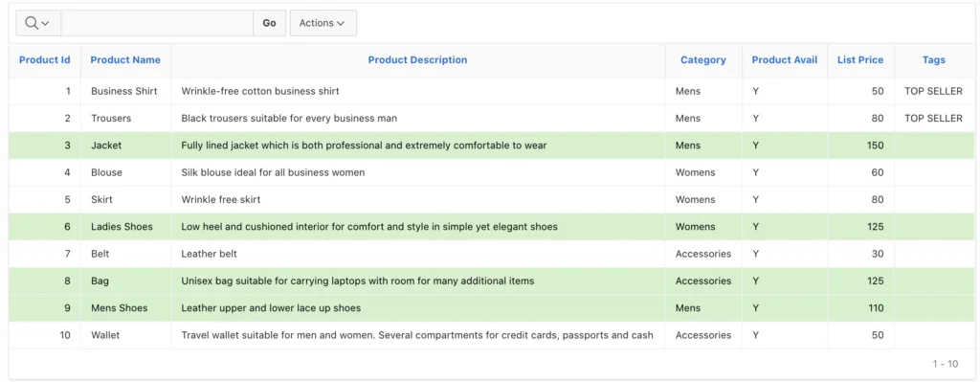Click the Y availability value in Belt row
Viewport: 980px width, 382px height.
(x=756, y=254)
